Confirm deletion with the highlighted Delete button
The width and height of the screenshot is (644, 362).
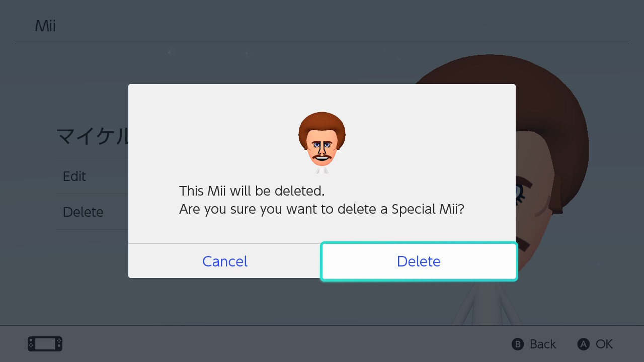click(419, 261)
